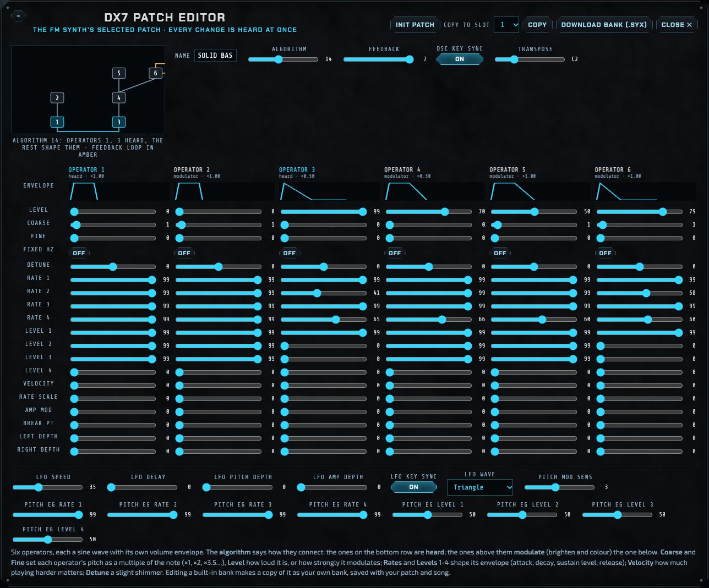Toggle OSC Key Sync ON switch
This screenshot has width=709, height=588.
tap(460, 59)
